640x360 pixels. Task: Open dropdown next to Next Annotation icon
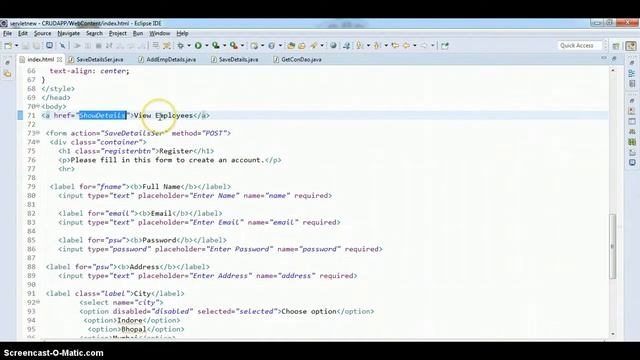pos(368,46)
